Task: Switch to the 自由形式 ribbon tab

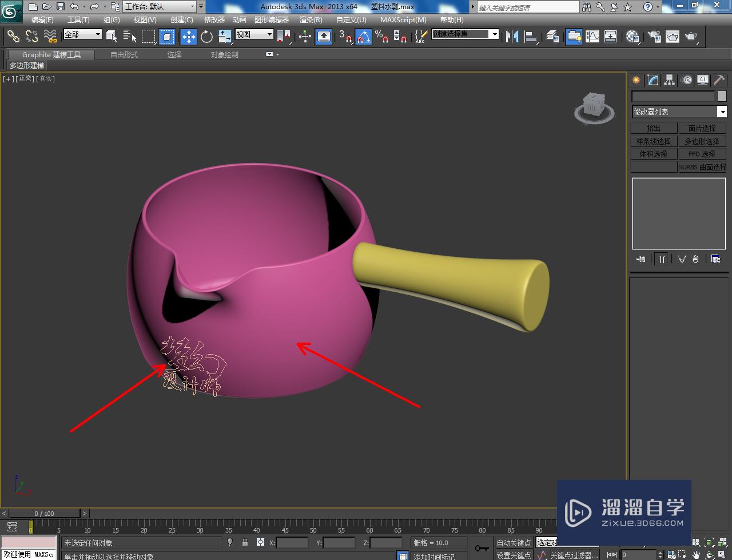Action: click(124, 54)
